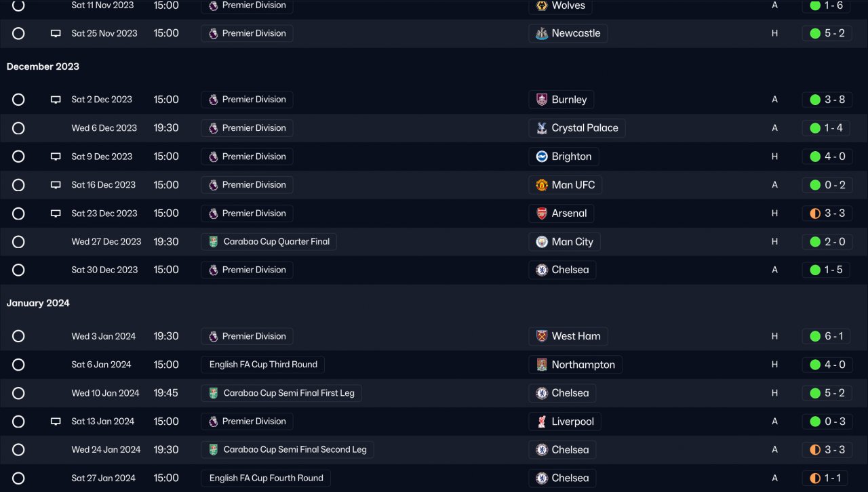Open Carabao Cup Semi Final Second Leg competition
Viewport: 868px width, 492px height.
pos(294,450)
